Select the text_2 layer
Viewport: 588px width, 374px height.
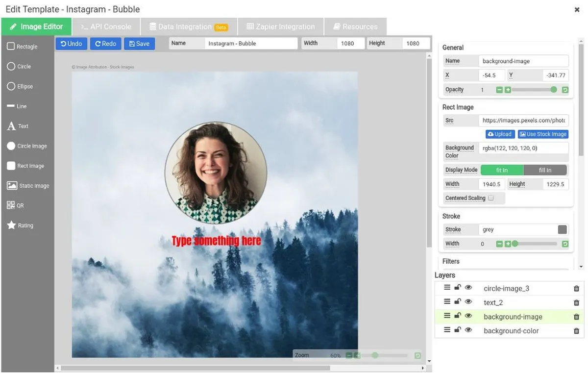[493, 303]
